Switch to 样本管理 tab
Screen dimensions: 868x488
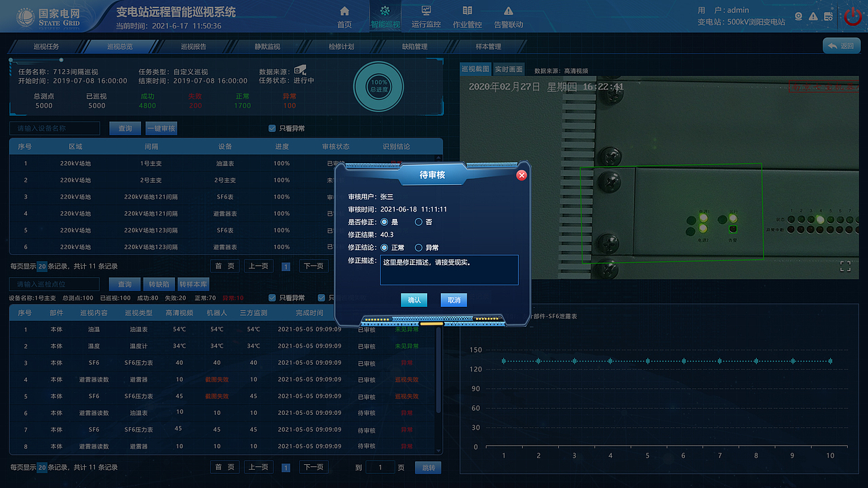[x=489, y=47]
